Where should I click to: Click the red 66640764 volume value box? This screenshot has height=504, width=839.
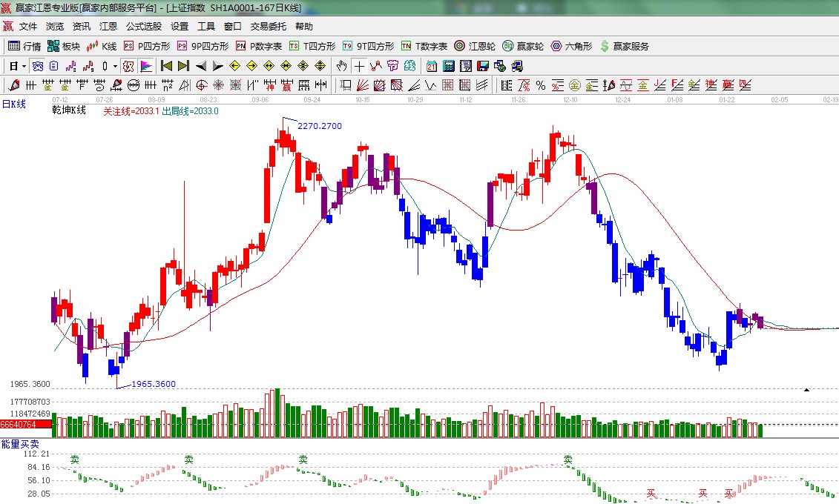point(25,425)
